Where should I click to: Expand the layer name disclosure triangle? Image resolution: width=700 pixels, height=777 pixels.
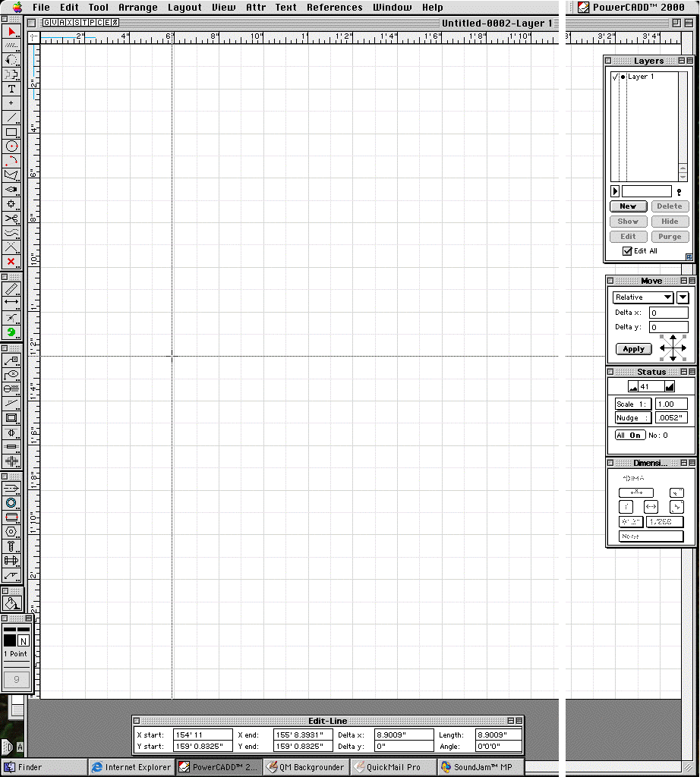tap(615, 191)
